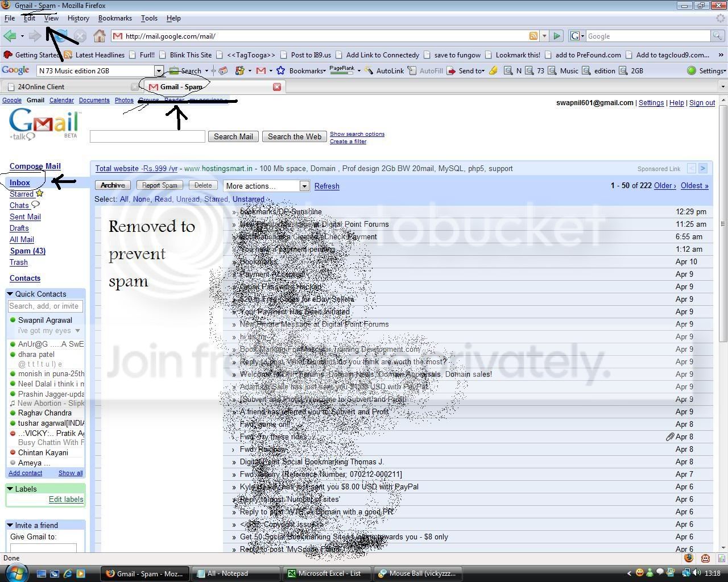Click the Starred star icon in sidebar
This screenshot has height=582, width=728.
[39, 194]
